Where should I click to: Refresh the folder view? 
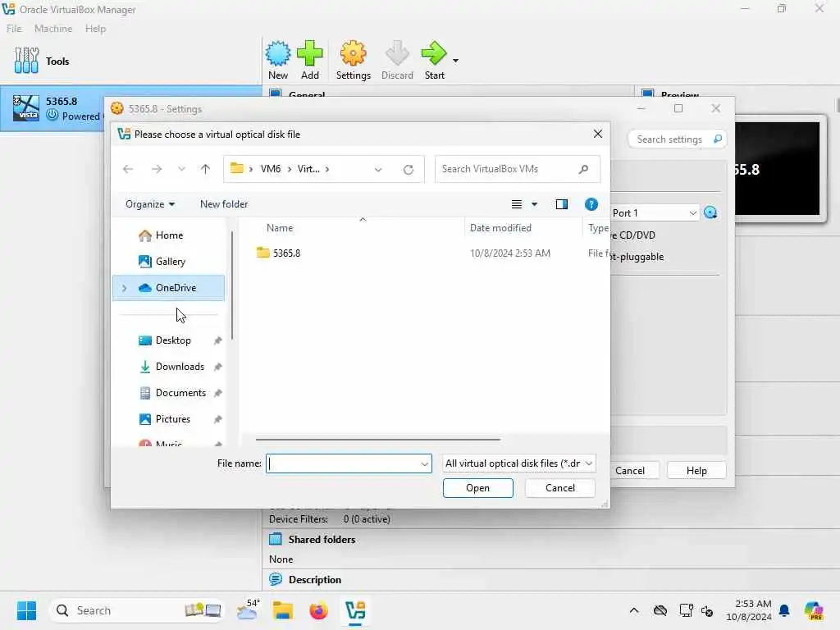coord(409,169)
